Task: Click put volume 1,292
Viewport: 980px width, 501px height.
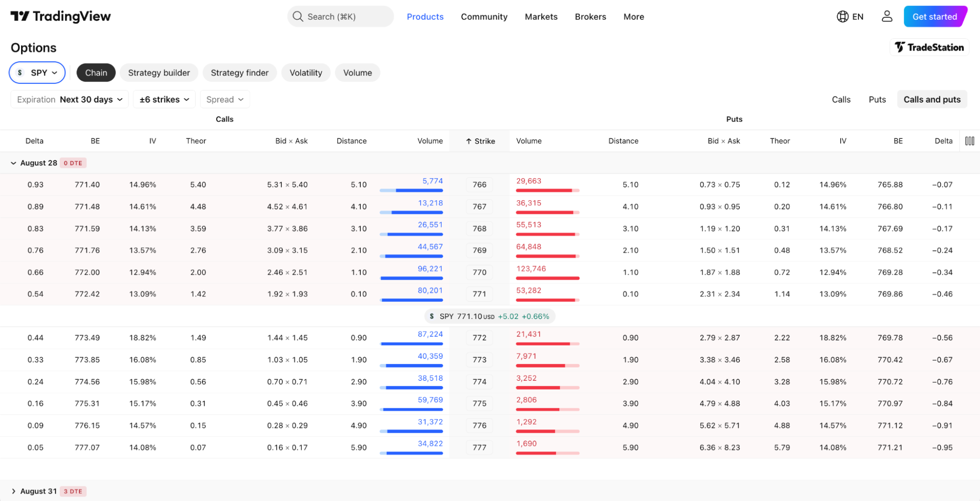Action: [526, 422]
